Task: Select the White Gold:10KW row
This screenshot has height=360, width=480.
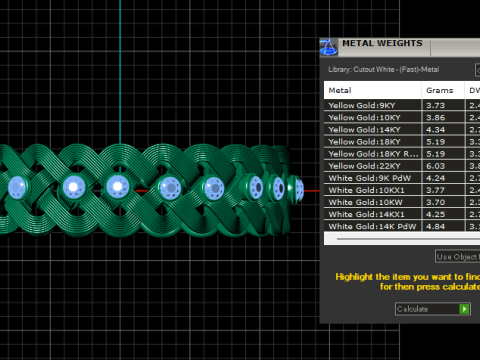Action: [402, 202]
